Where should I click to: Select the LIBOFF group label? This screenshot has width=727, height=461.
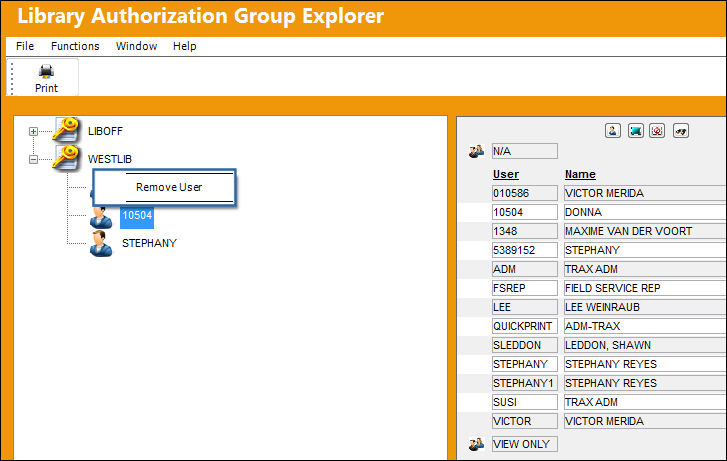[105, 131]
